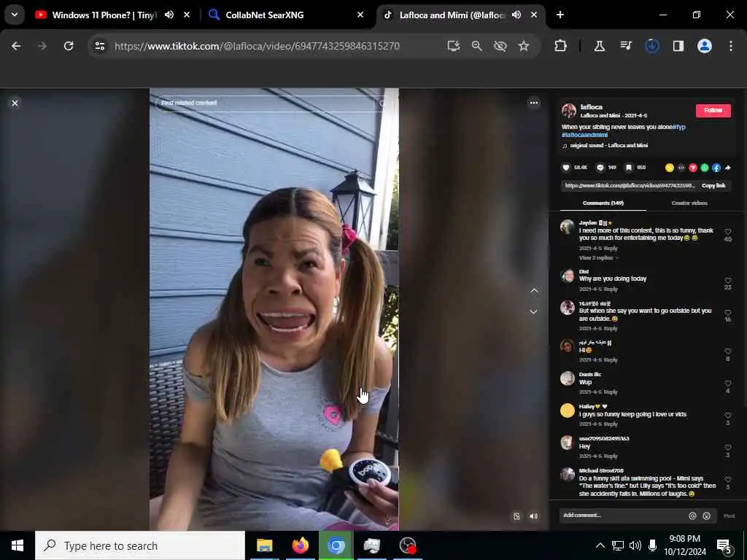Go to the next video arrow

534,312
